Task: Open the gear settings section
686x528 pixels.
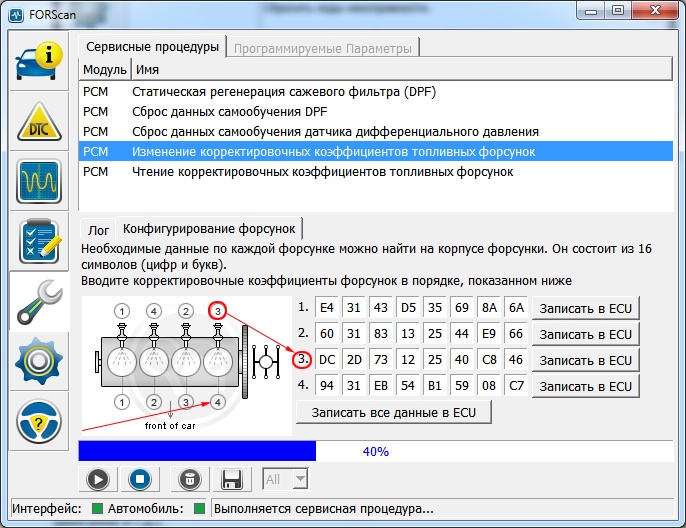Action: tap(39, 361)
